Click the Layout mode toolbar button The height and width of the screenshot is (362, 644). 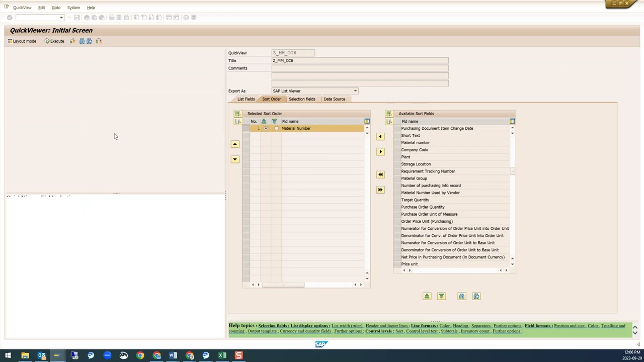click(22, 41)
